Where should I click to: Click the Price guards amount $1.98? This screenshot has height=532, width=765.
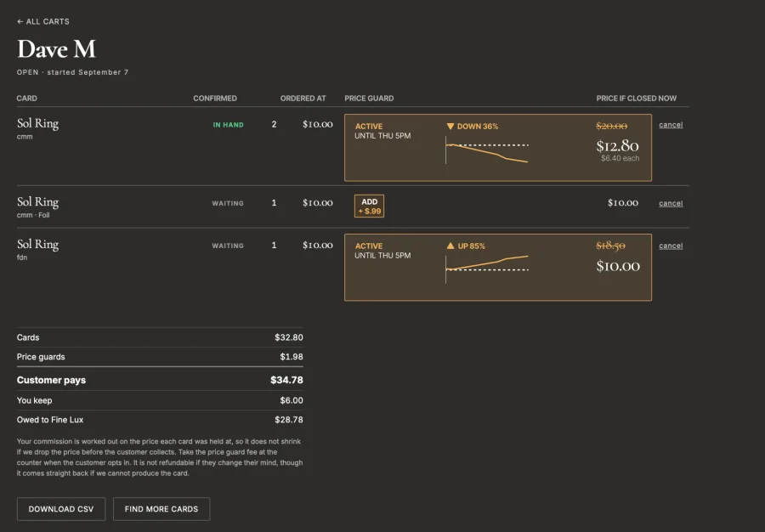[292, 357]
